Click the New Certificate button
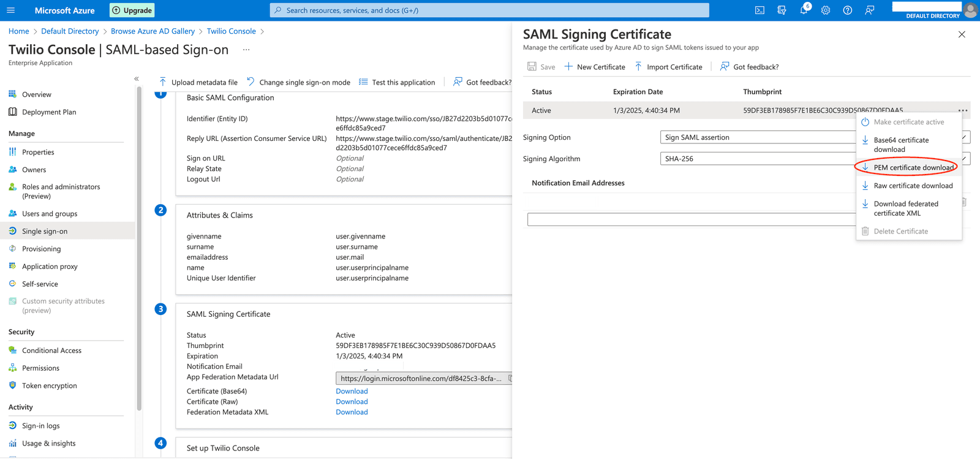Viewport: 980px width, 459px height. coord(595,67)
